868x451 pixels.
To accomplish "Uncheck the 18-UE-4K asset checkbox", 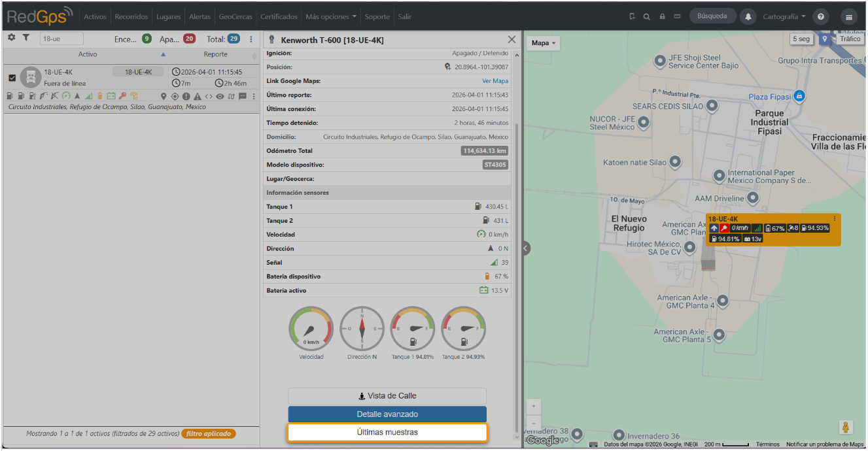I will pyautogui.click(x=12, y=78).
